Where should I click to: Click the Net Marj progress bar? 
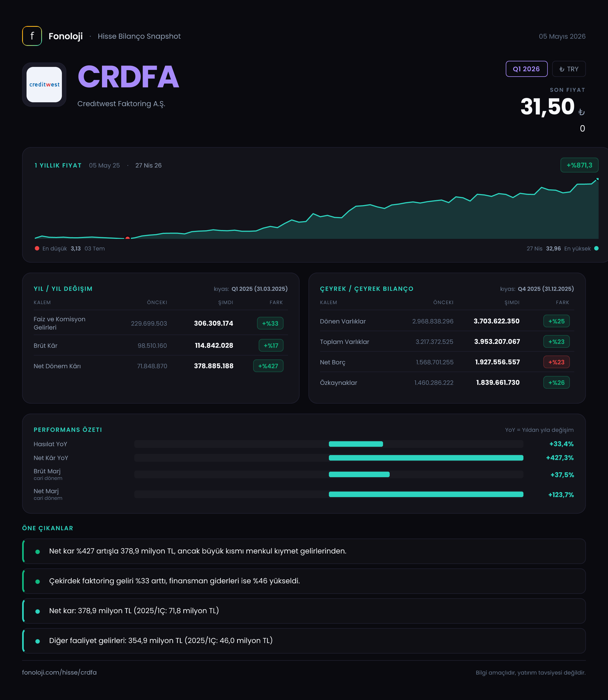(x=328, y=494)
